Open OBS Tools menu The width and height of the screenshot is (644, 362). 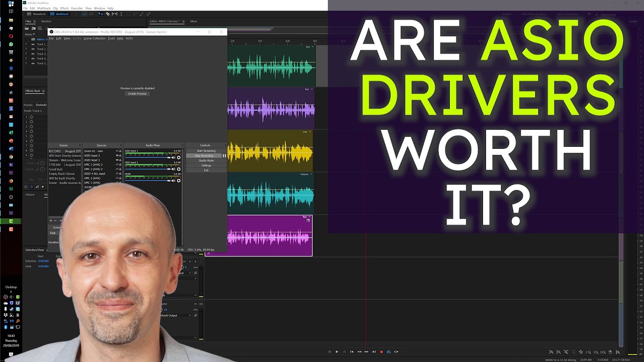pos(111,38)
